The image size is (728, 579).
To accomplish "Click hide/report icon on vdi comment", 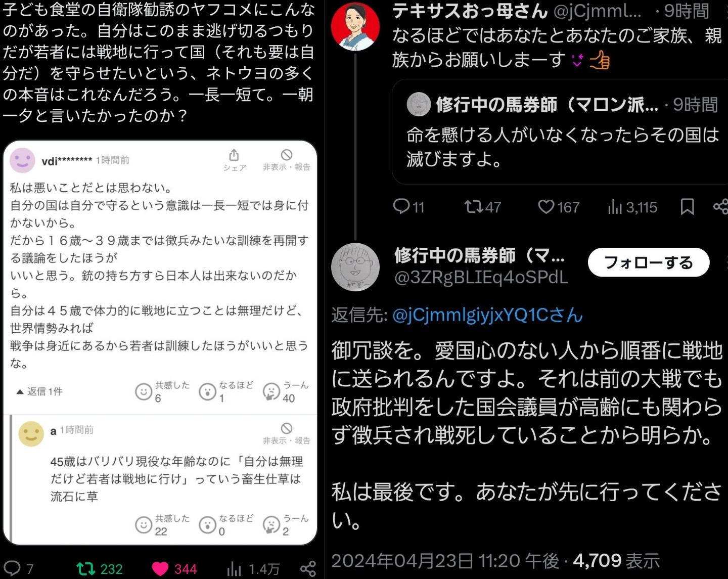I will [286, 160].
